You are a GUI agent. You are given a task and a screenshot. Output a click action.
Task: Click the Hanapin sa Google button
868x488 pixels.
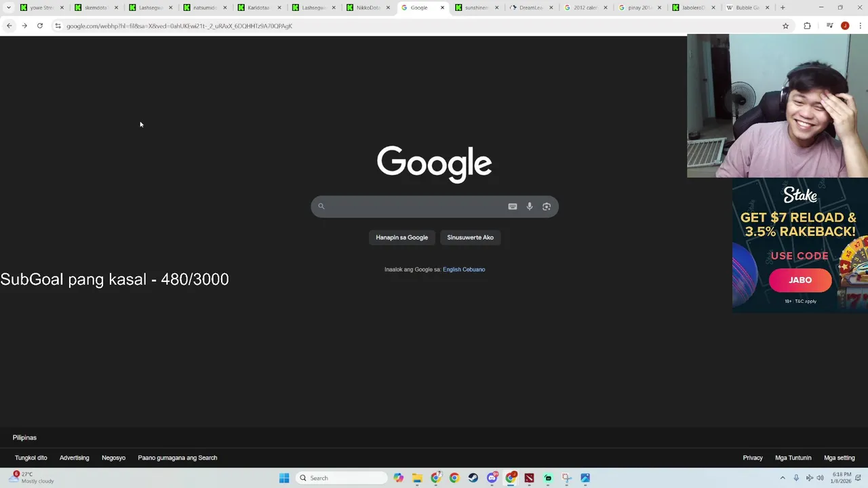pos(402,237)
